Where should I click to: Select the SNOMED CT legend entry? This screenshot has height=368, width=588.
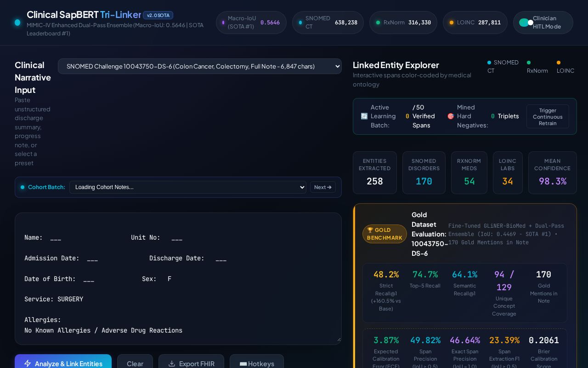click(503, 66)
